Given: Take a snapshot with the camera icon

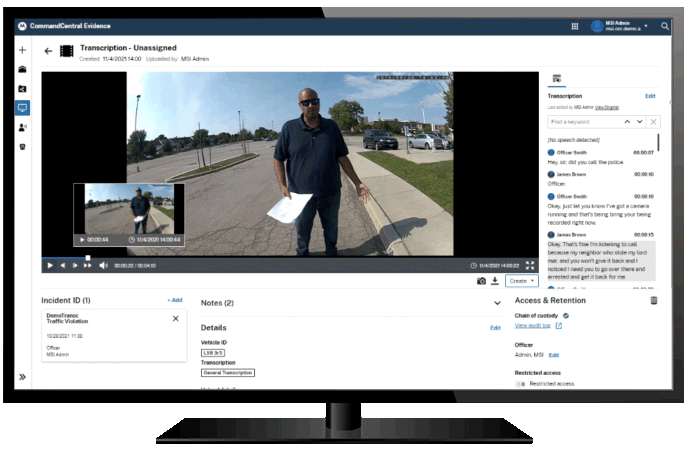Looking at the screenshot, I should (x=481, y=281).
